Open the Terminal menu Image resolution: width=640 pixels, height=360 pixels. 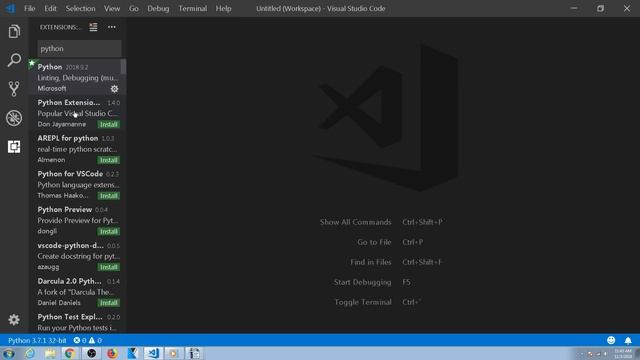pos(192,9)
